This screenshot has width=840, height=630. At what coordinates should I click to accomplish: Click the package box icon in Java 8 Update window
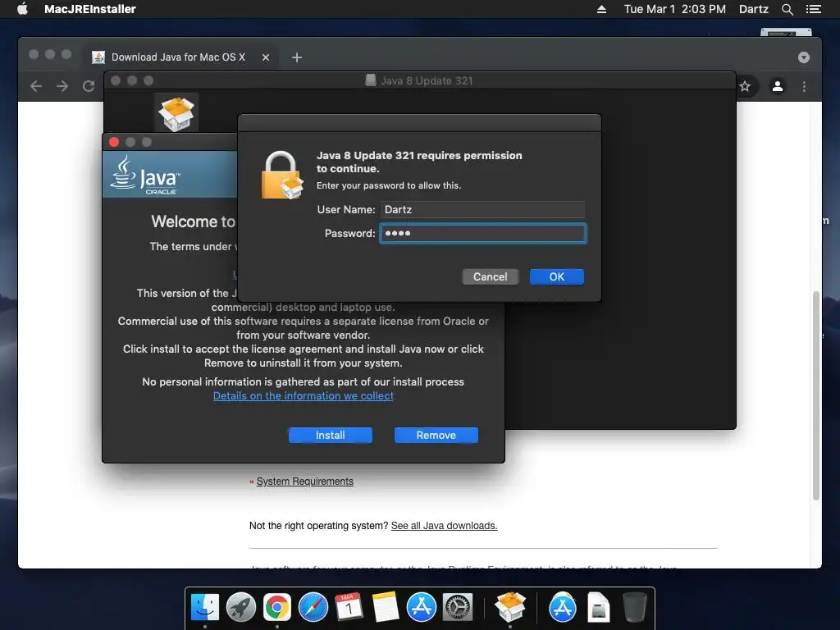pyautogui.click(x=176, y=113)
